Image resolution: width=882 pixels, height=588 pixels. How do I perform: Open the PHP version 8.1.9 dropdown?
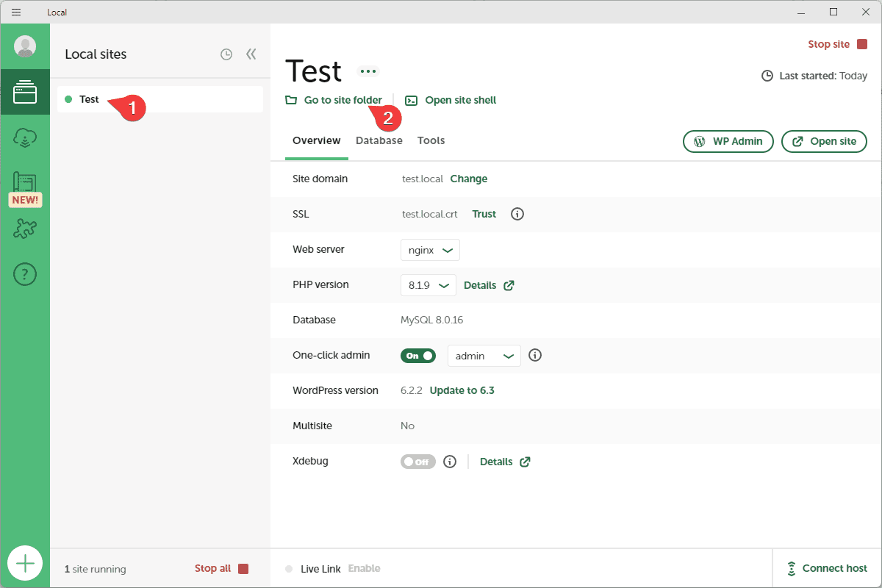tap(429, 285)
